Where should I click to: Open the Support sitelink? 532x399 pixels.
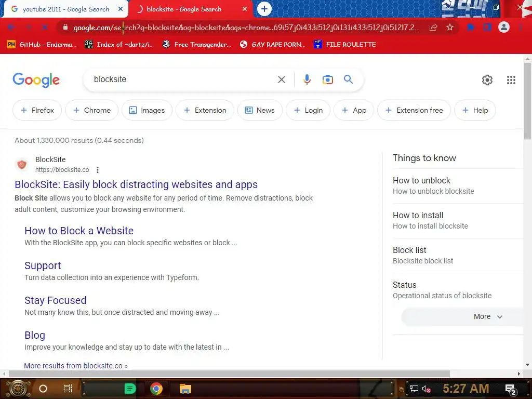pyautogui.click(x=43, y=265)
